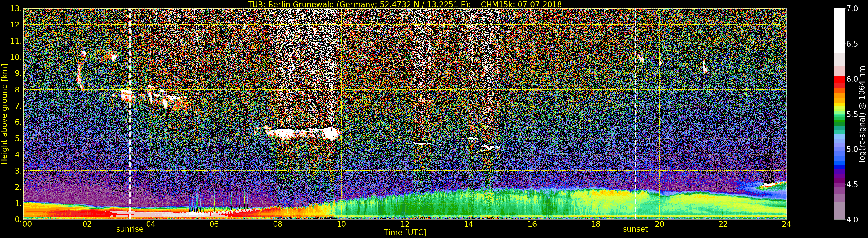
Task: Pick the green band of the colorbar
Action: [839, 120]
